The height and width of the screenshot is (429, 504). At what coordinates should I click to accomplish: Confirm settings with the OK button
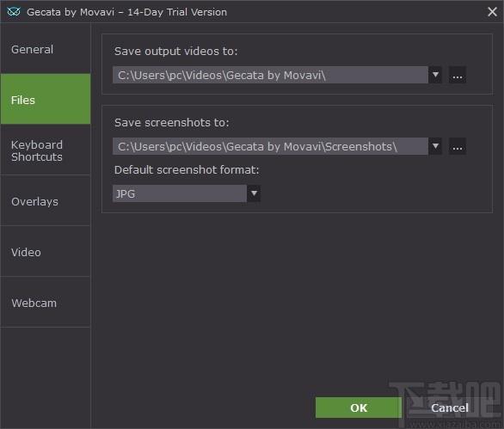(359, 408)
